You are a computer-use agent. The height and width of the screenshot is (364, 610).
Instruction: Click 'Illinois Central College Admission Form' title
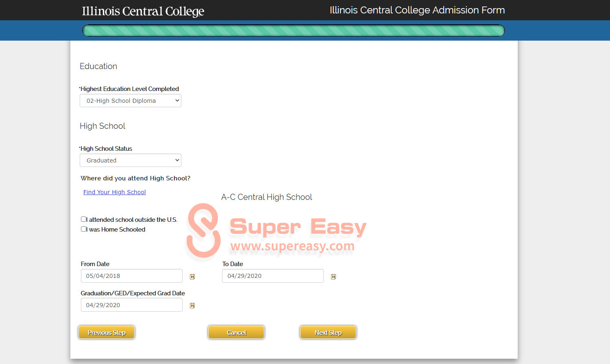[x=417, y=10]
